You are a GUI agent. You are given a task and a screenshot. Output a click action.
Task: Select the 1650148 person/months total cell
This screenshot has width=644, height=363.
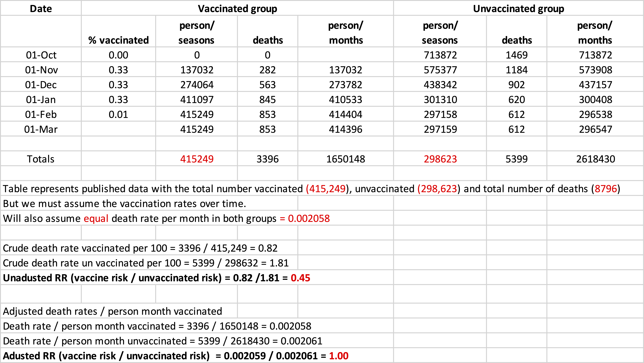[x=346, y=159]
